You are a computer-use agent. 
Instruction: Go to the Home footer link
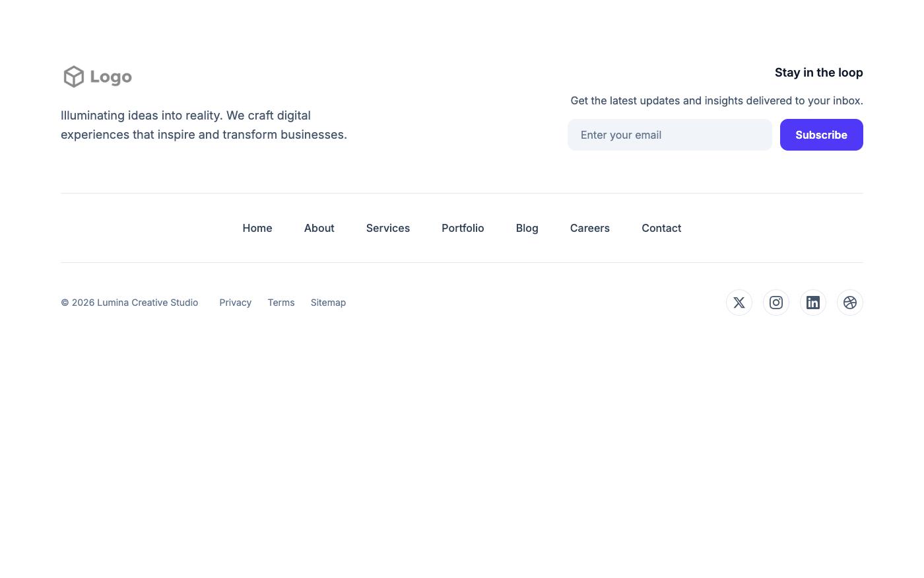click(257, 228)
